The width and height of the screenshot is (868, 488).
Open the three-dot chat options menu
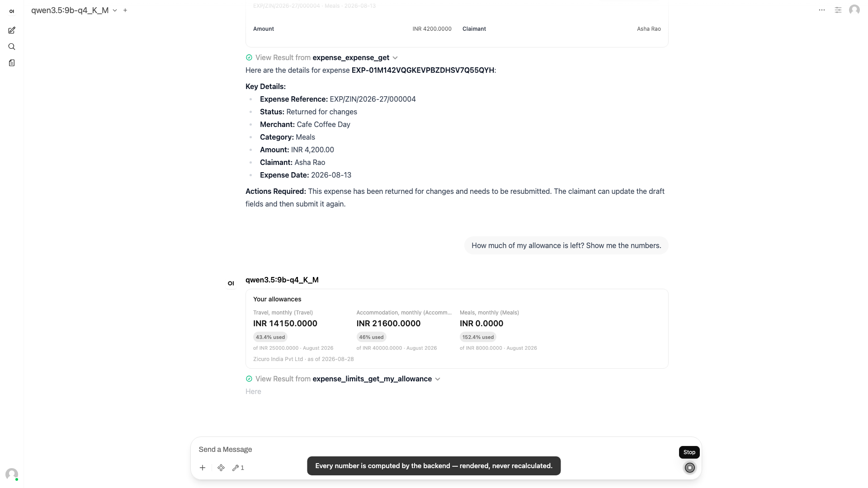pyautogui.click(x=822, y=10)
